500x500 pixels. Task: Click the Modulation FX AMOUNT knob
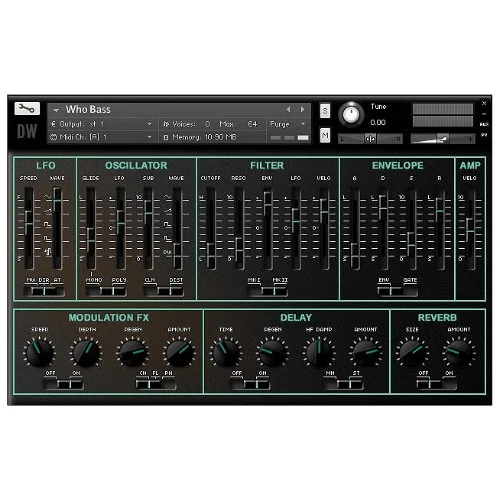coord(179,352)
